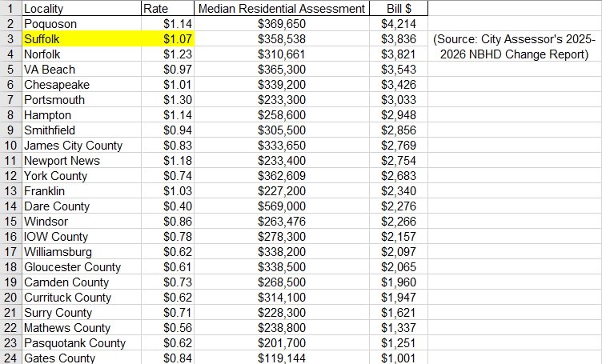
Task: Select the $4,214 bill cell
Action: click(397, 24)
